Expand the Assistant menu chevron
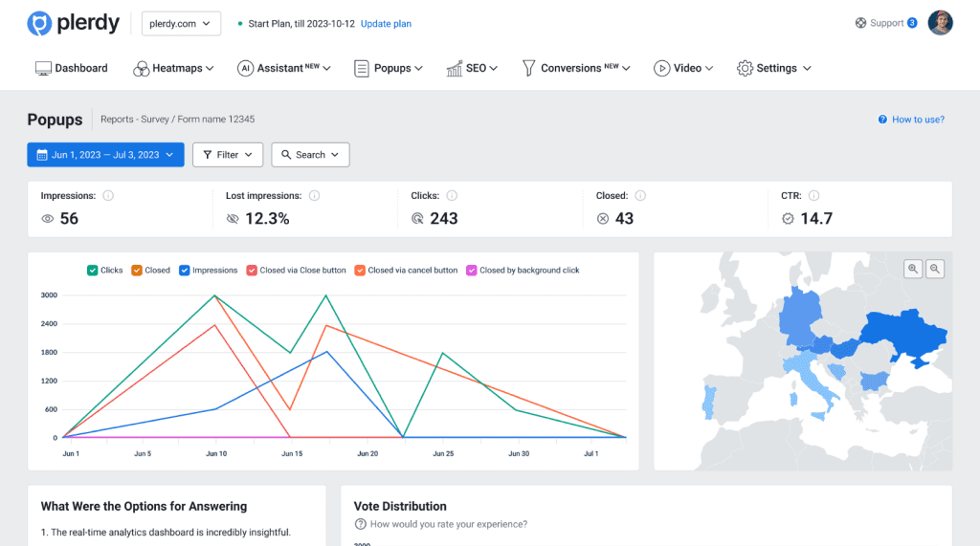The width and height of the screenshot is (980, 546). [326, 68]
